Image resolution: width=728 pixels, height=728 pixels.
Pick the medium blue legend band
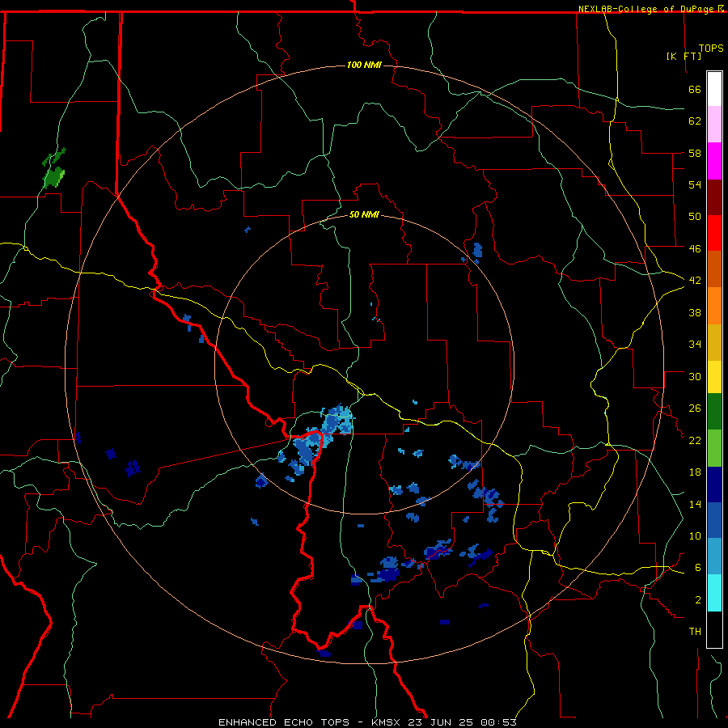(714, 520)
